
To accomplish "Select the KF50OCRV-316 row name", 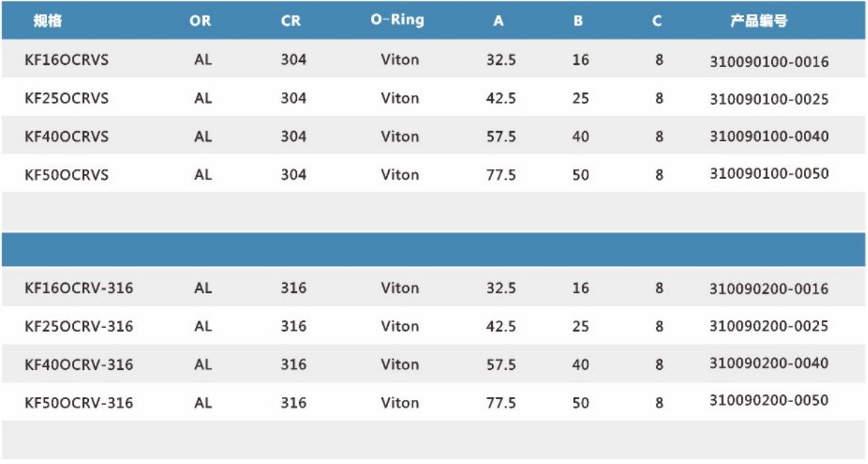I will tap(78, 403).
